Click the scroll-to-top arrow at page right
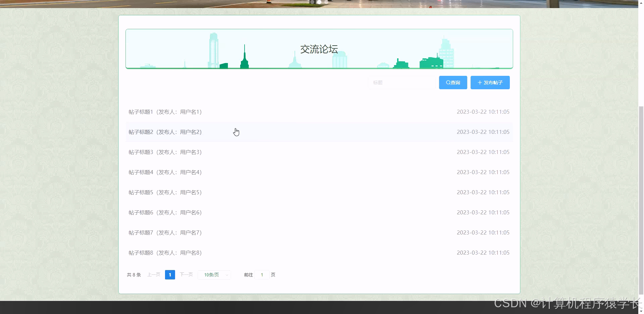The image size is (644, 314). pyautogui.click(x=640, y=2)
